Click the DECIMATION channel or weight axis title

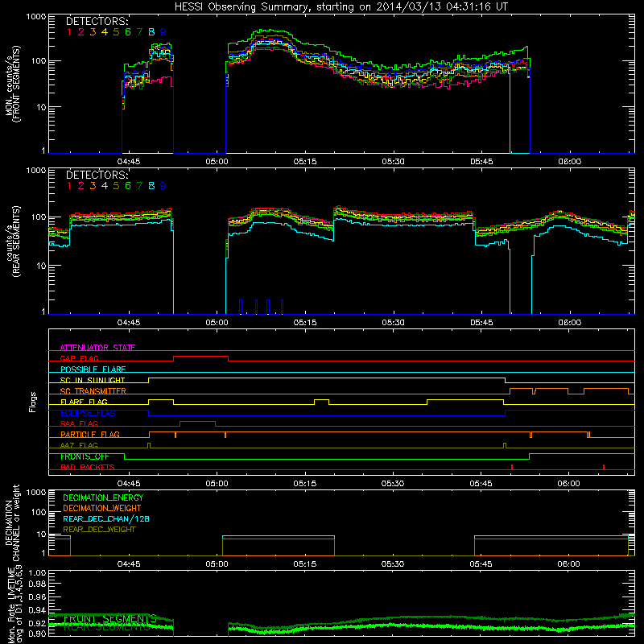coord(12,522)
